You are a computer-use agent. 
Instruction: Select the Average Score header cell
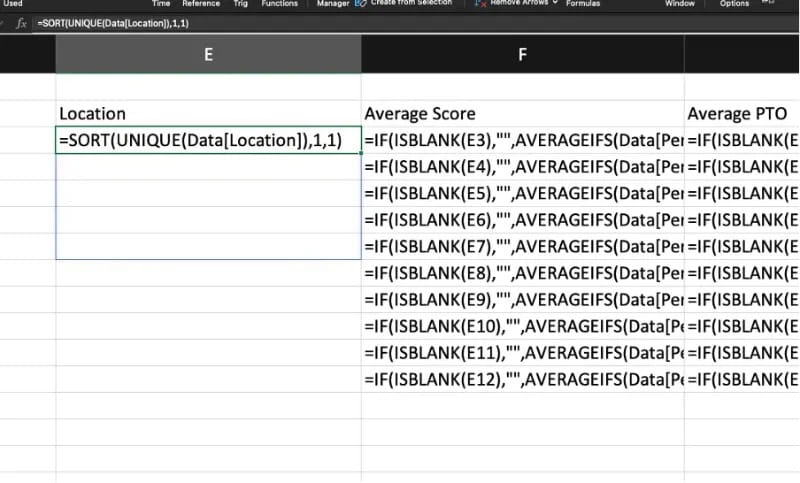pos(522,114)
